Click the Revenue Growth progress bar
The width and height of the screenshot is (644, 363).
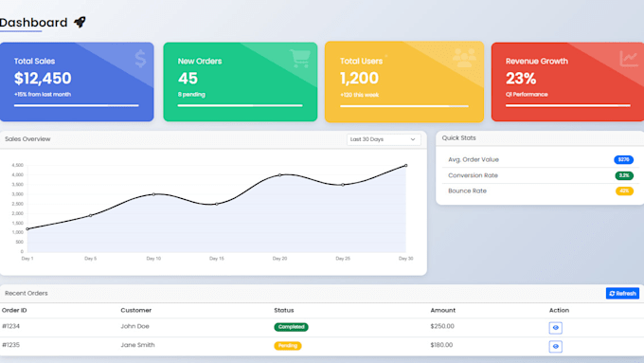[568, 105]
